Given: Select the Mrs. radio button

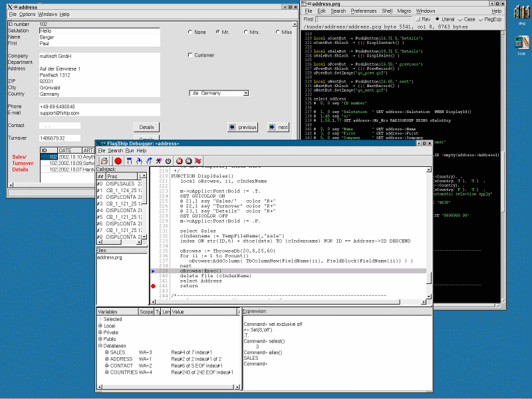Looking at the screenshot, I should pyautogui.click(x=245, y=32).
